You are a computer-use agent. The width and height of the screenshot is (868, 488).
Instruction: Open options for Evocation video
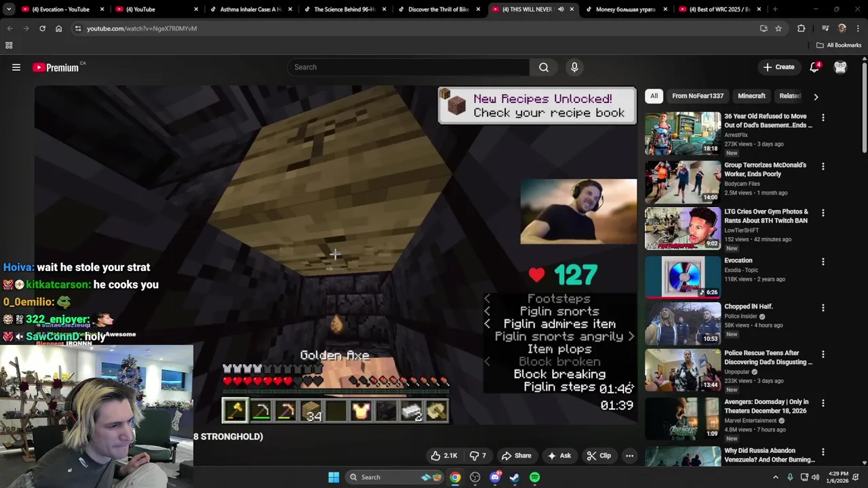(823, 262)
